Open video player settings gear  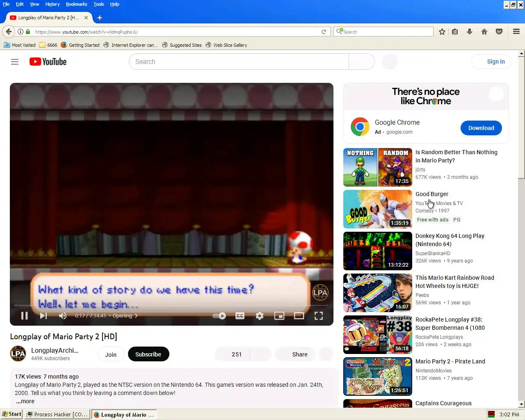point(260,315)
